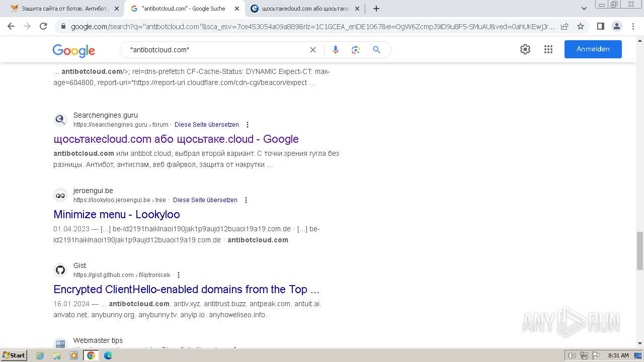Open more options for jeroengui.be result
This screenshot has height=362, width=644.
(246, 200)
